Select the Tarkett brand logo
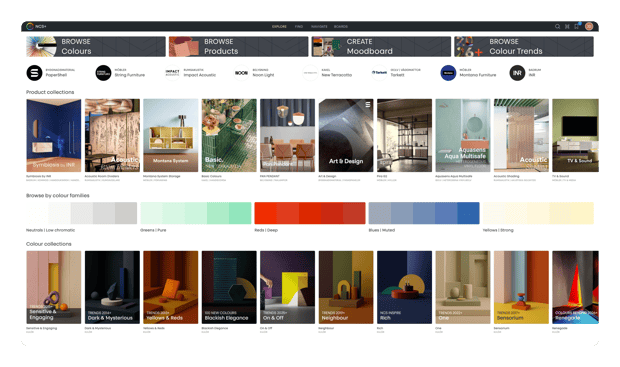Screen dimensions: 620x367 pyautogui.click(x=379, y=73)
